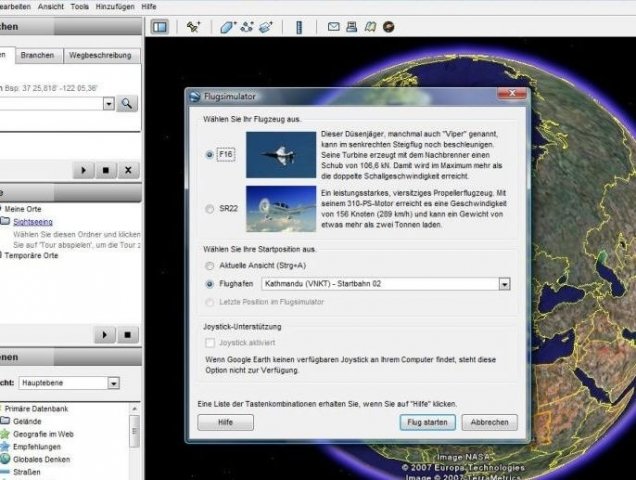
Task: Open the search field history dropdown arrow
Action: tap(106, 103)
